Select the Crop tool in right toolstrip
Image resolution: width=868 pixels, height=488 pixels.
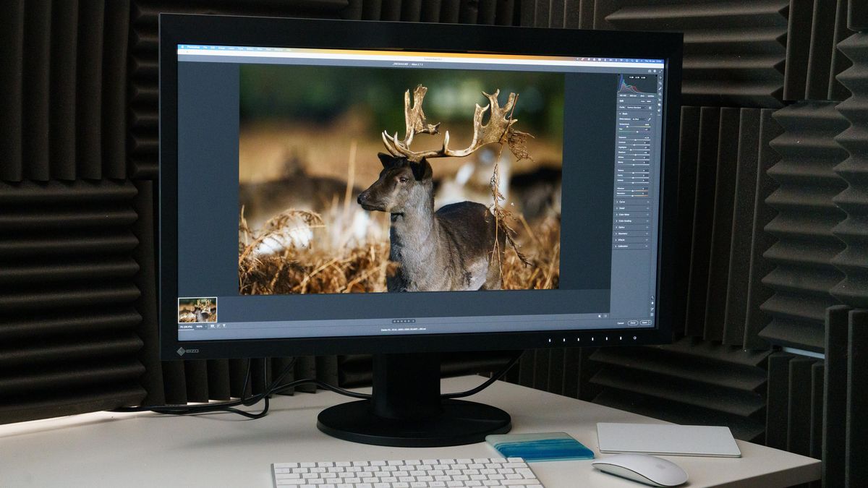660,84
